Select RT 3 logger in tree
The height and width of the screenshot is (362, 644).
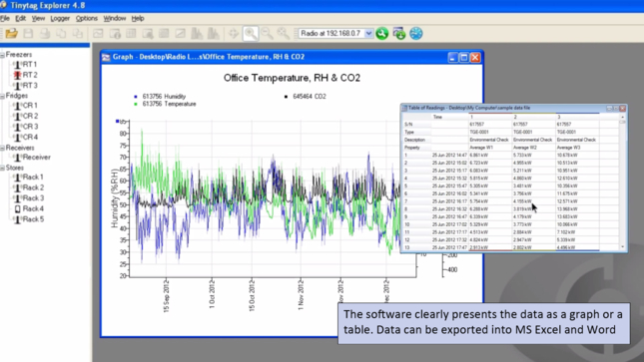[x=26, y=86]
